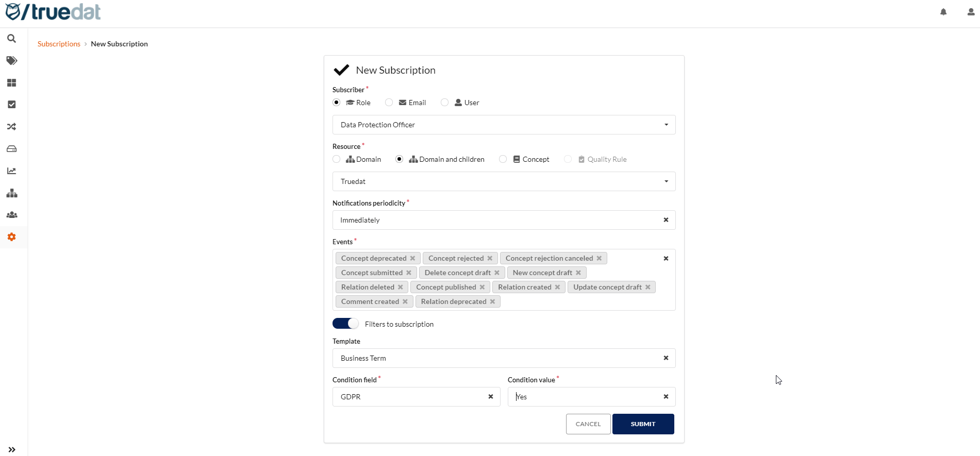The width and height of the screenshot is (980, 456).
Task: Click the shuffle arrows sidebar icon
Action: (x=11, y=127)
